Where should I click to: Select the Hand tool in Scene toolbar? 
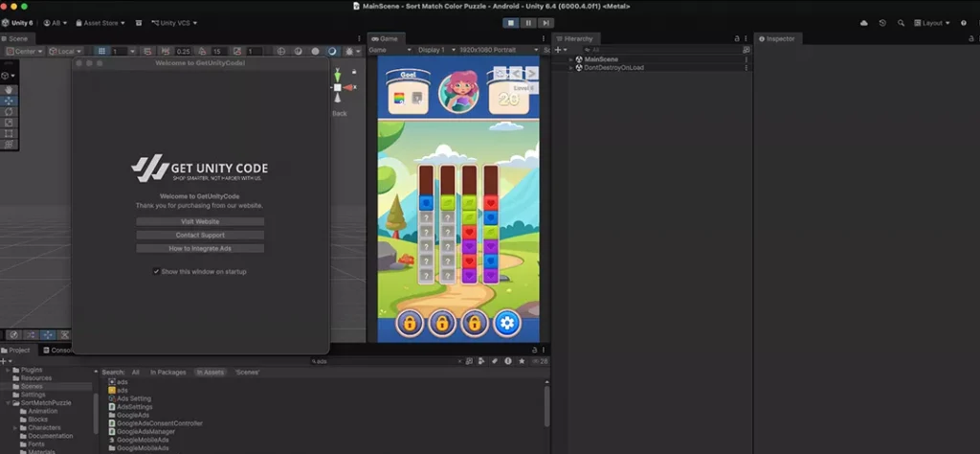click(9, 90)
